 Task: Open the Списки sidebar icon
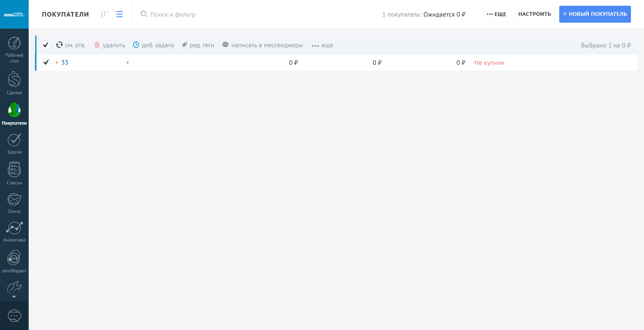14,170
